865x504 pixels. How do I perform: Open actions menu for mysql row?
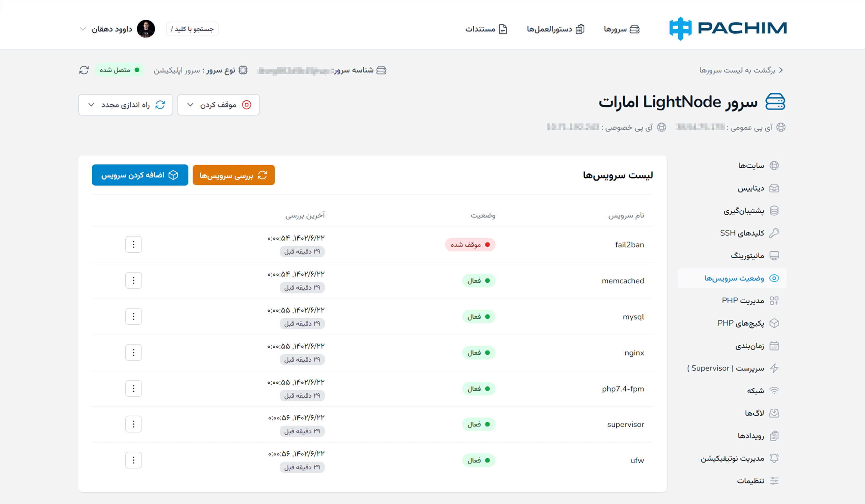134,316
